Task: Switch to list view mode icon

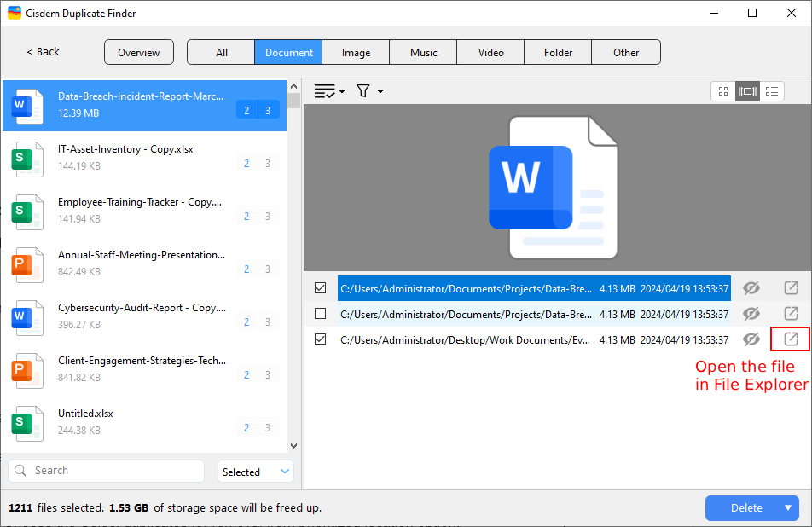Action: click(772, 91)
